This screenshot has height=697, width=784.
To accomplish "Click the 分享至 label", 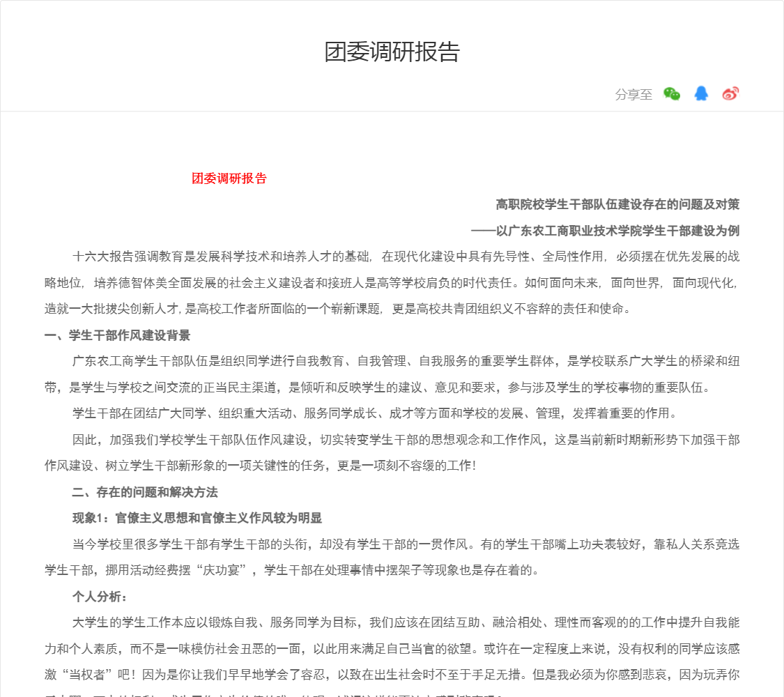I will click(x=633, y=95).
